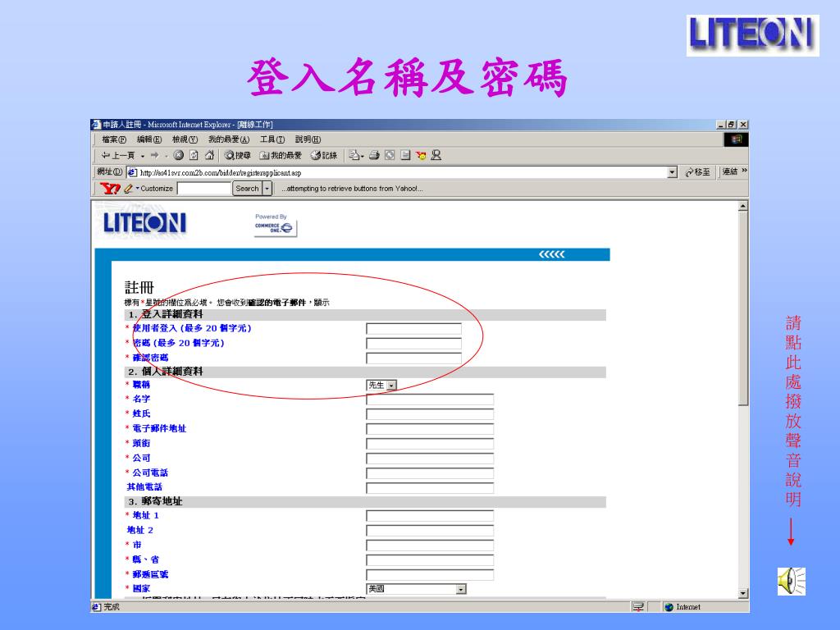This screenshot has width=840, height=630.
Task: Click the 縣、省 state field
Action: point(430,560)
